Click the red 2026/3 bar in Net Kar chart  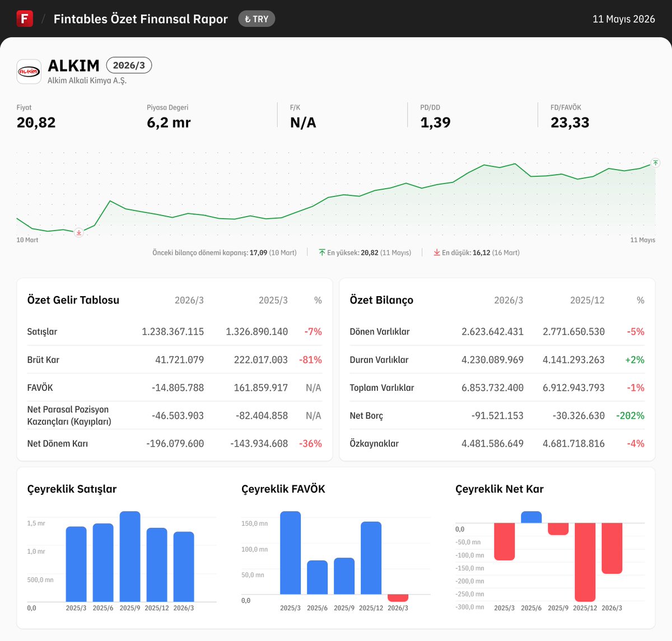[612, 548]
